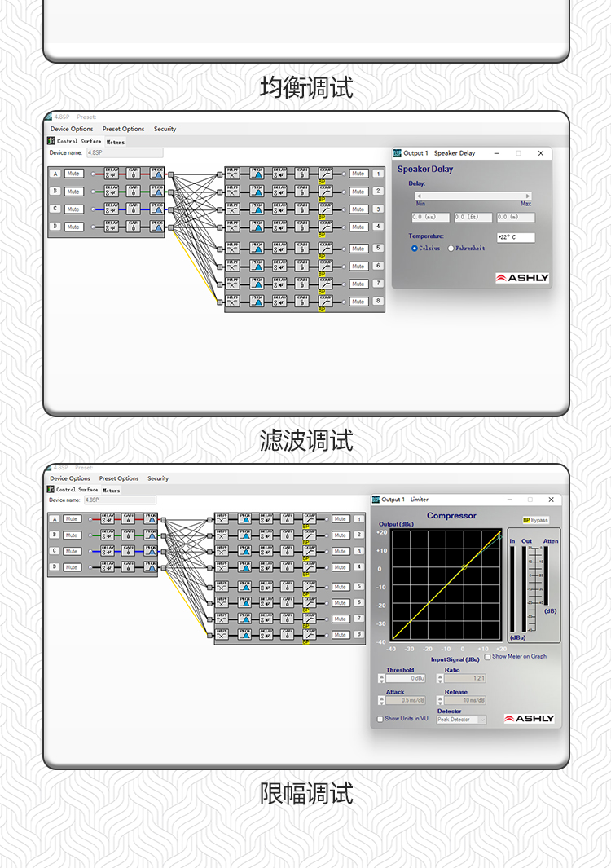Viewport: 611px width, 868px height.
Task: Open output 2 crossover filter block in Limiter screenshot
Action: pyautogui.click(x=222, y=535)
